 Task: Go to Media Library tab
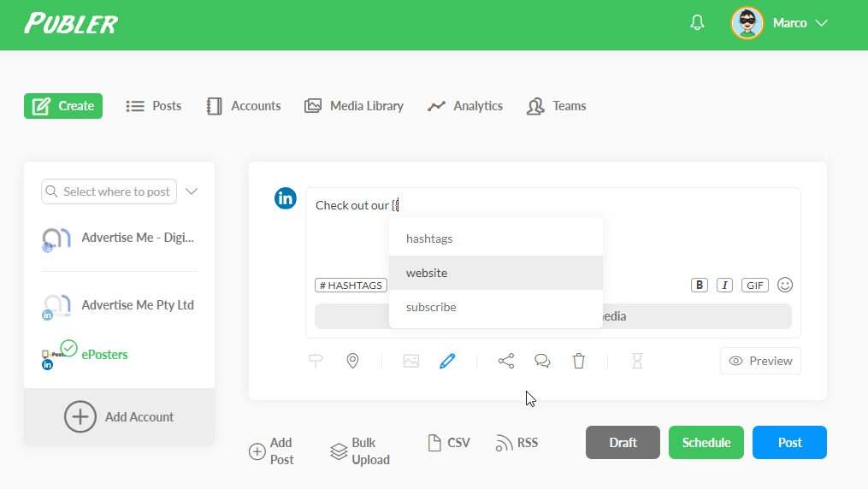pos(354,106)
